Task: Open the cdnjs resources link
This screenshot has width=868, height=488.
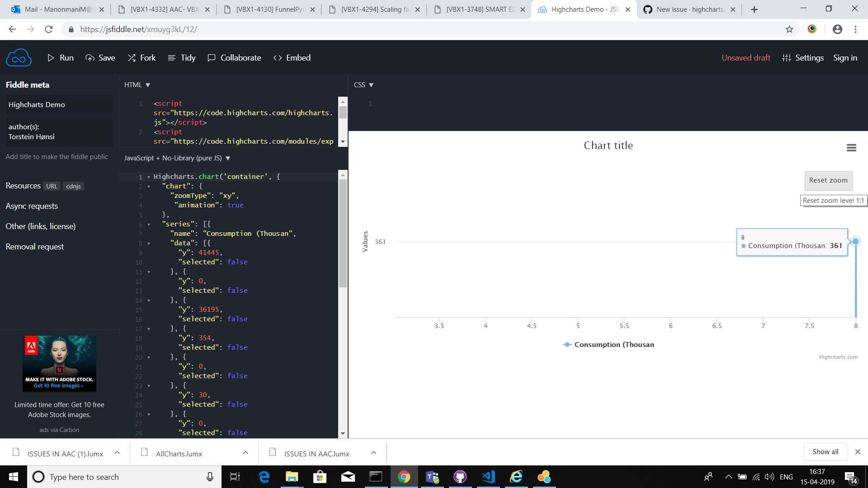Action: (x=73, y=186)
